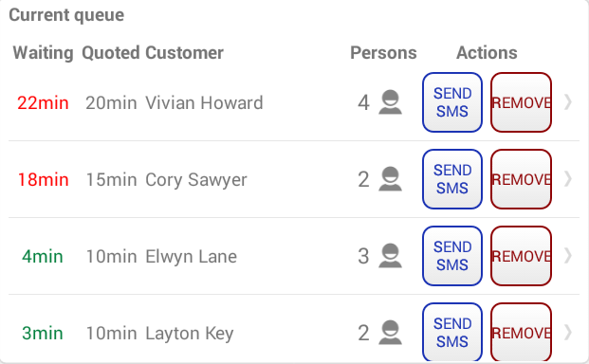
Task: Remove Elwyn Lane from the queue
Action: click(x=521, y=256)
